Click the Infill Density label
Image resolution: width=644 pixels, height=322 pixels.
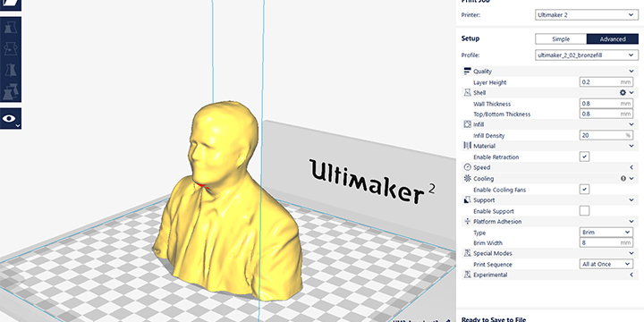click(x=488, y=136)
